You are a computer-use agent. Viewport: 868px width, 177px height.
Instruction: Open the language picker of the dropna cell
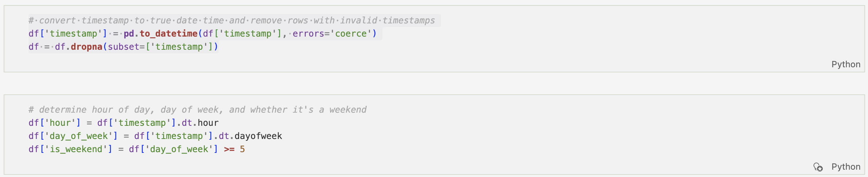click(x=845, y=64)
